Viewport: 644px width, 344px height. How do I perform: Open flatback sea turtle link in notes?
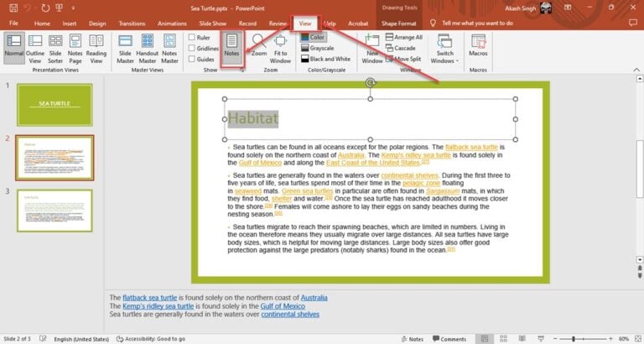(x=150, y=298)
